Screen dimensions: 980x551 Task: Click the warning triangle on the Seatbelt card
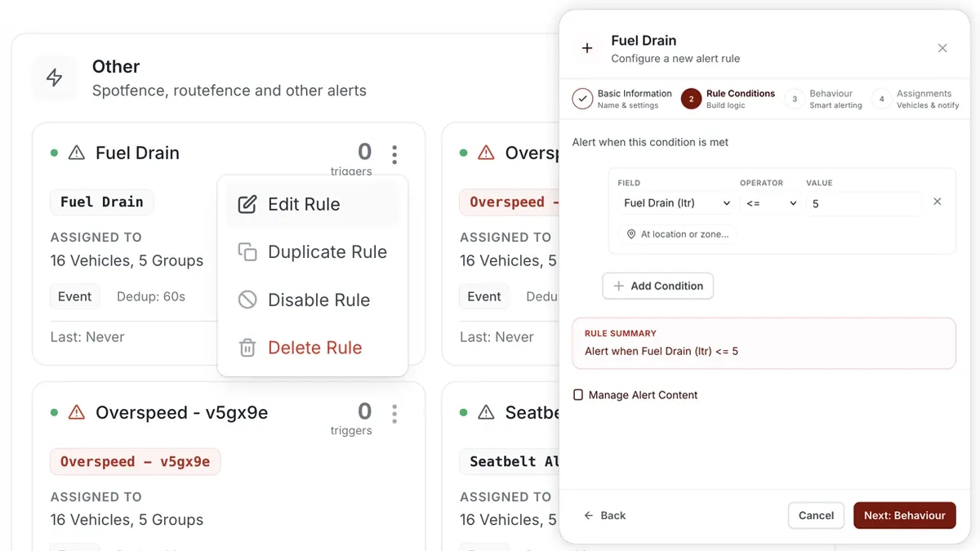[x=487, y=412]
